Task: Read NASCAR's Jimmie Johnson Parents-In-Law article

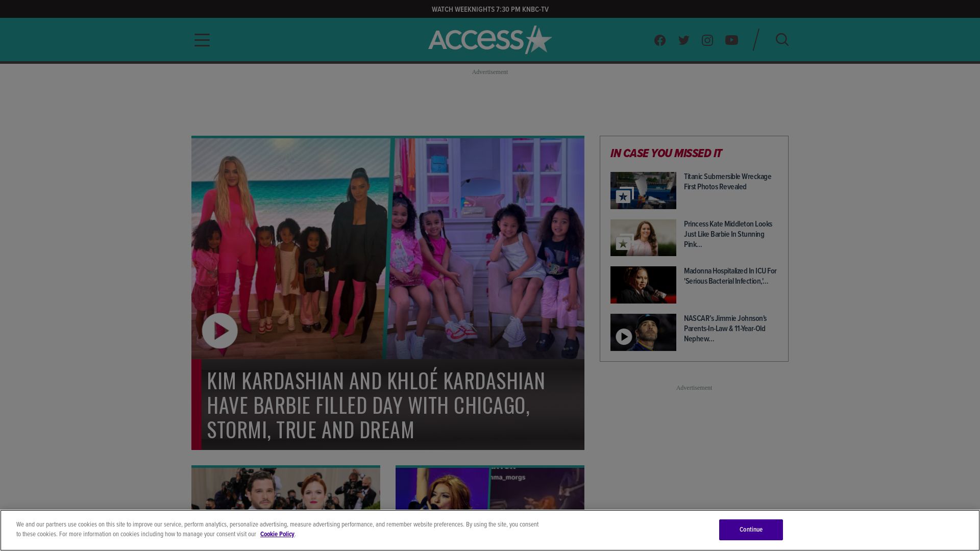Action: (725, 329)
